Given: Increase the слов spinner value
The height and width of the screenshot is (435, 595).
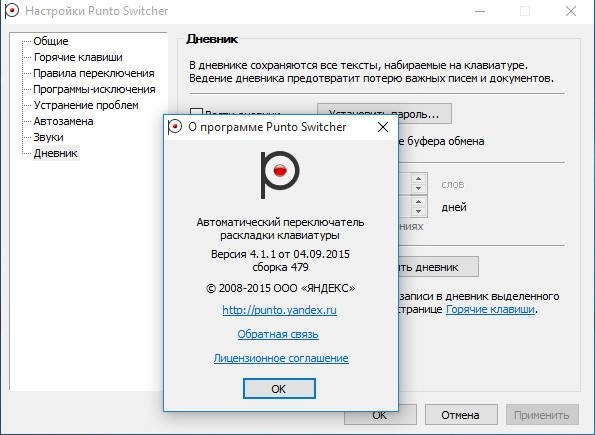Looking at the screenshot, I should point(418,179).
